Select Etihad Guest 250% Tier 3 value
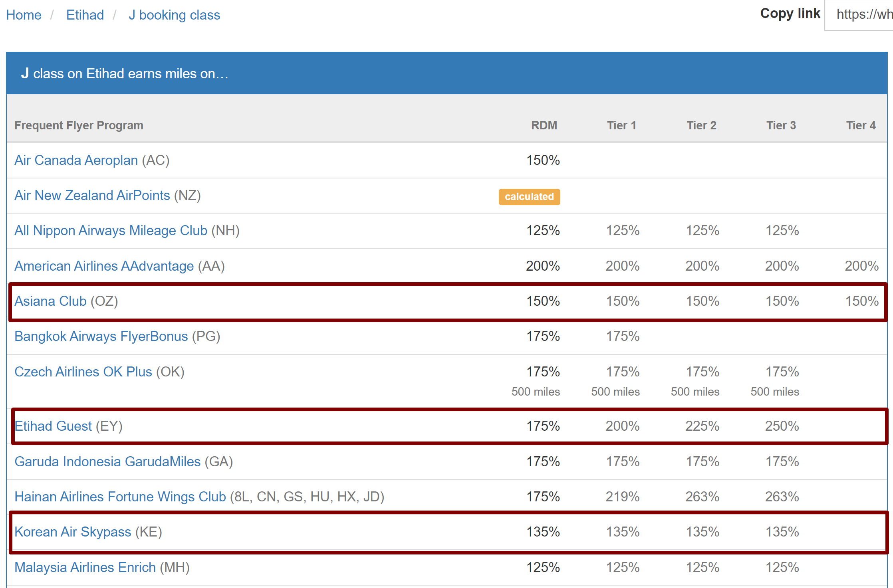The width and height of the screenshot is (893, 588). click(782, 426)
